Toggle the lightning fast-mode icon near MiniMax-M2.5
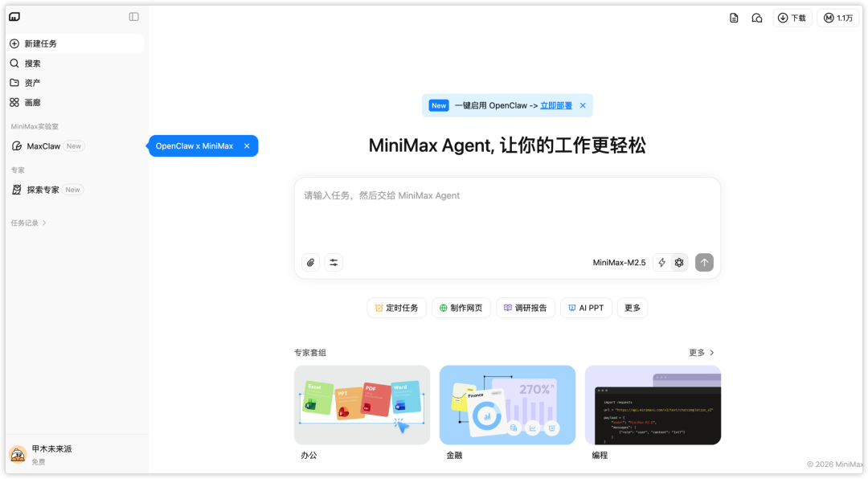The image size is (868, 479). coord(661,262)
